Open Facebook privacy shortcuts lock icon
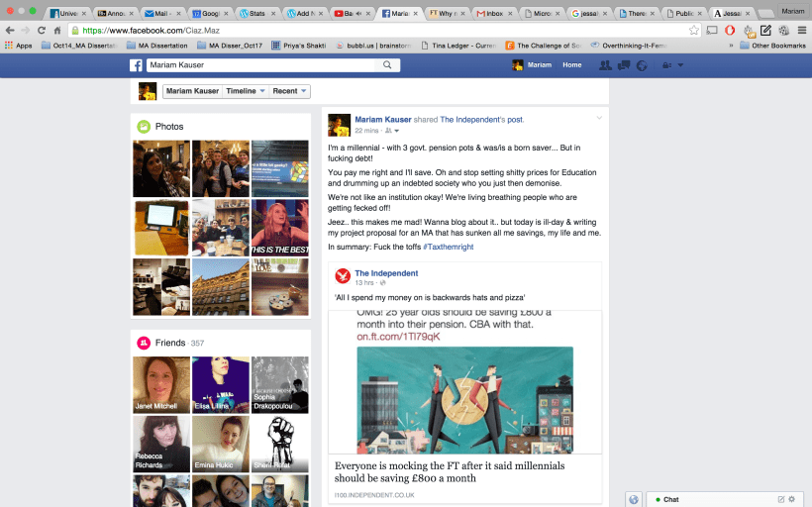The width and height of the screenshot is (812, 507). coord(667,65)
